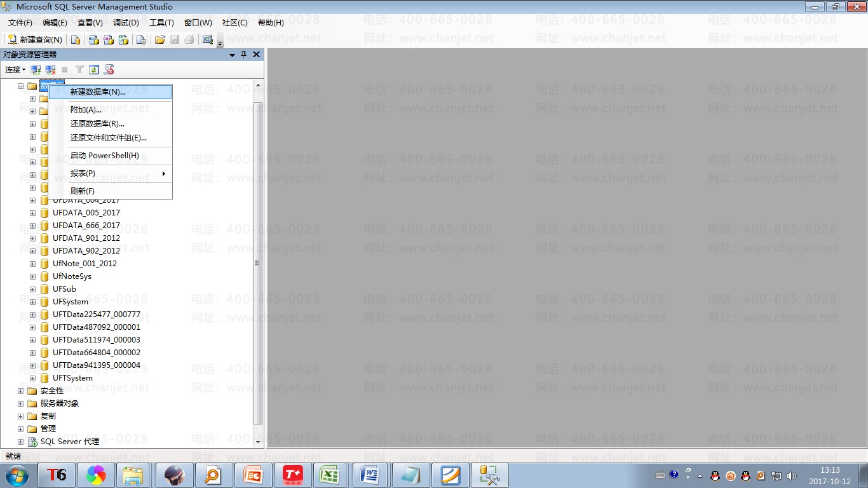
Task: Click the Object Explorer scroll-down arrow
Action: [258, 442]
